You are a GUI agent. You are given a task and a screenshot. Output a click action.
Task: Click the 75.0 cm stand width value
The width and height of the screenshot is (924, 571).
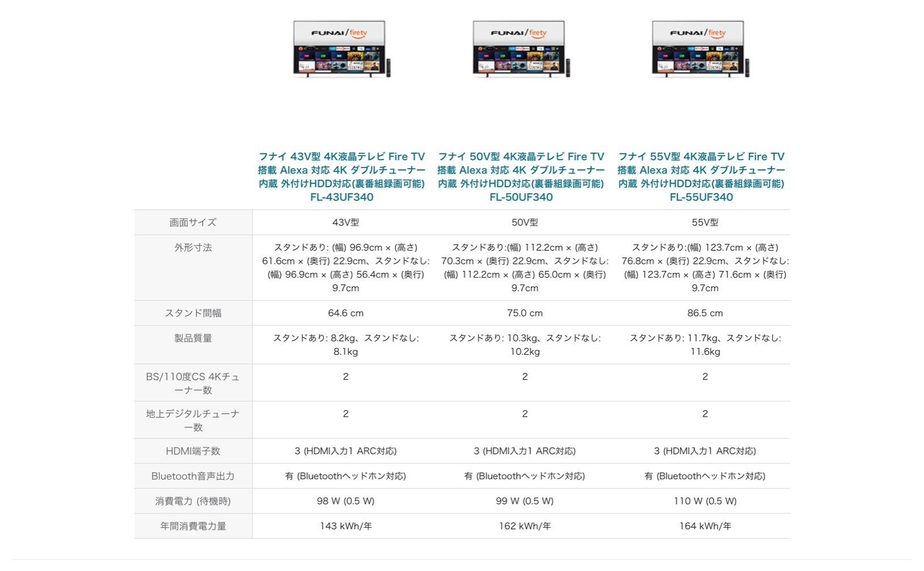point(525,313)
